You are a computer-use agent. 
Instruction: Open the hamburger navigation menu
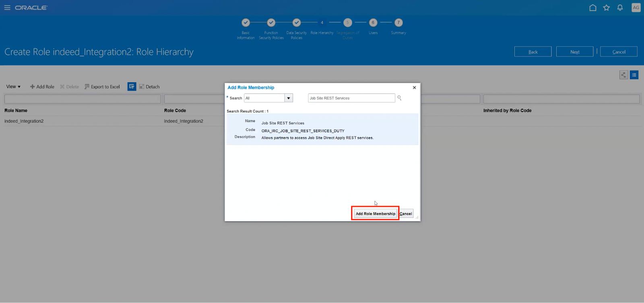7,8
